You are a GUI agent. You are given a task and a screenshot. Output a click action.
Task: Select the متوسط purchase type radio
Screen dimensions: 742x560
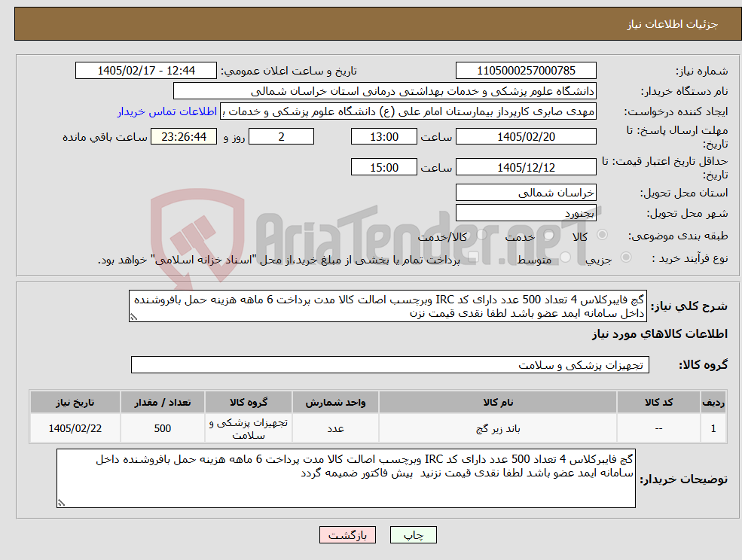pos(566,257)
